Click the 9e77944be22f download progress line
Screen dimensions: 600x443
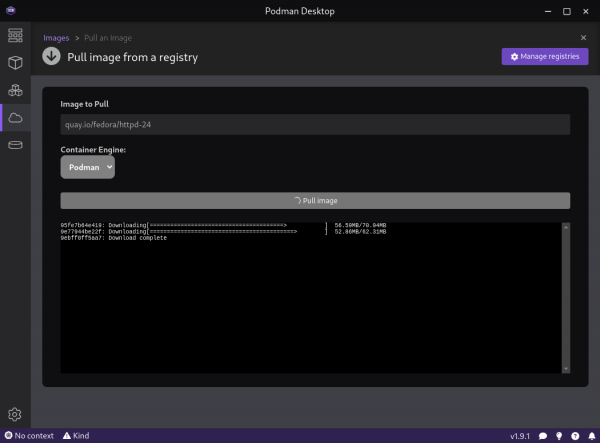223,232
